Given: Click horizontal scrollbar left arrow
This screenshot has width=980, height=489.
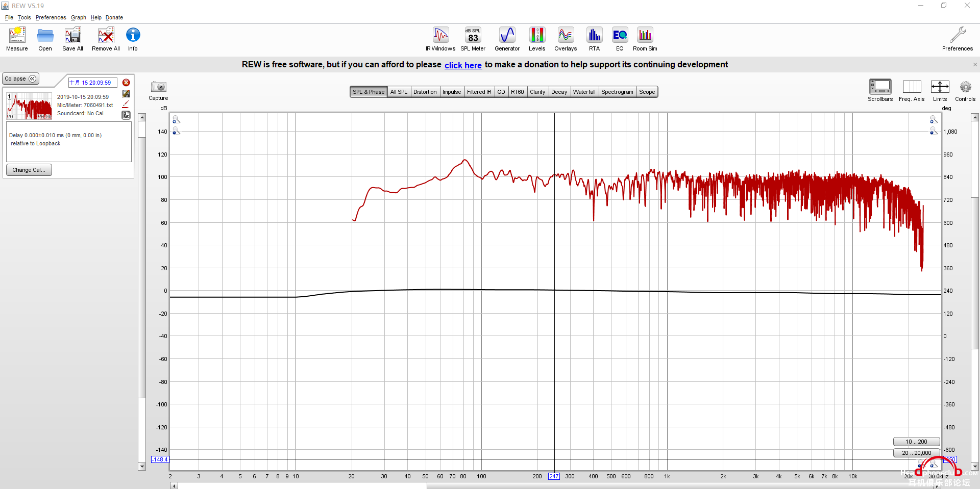Looking at the screenshot, I should pos(174,486).
